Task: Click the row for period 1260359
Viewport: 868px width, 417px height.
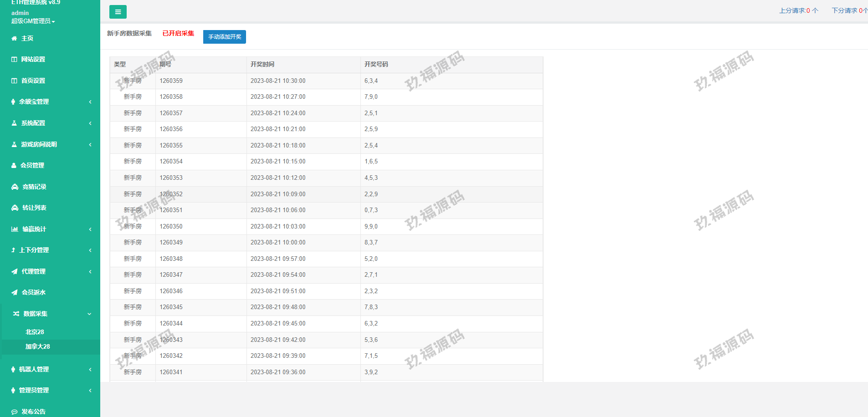Action: (326, 81)
